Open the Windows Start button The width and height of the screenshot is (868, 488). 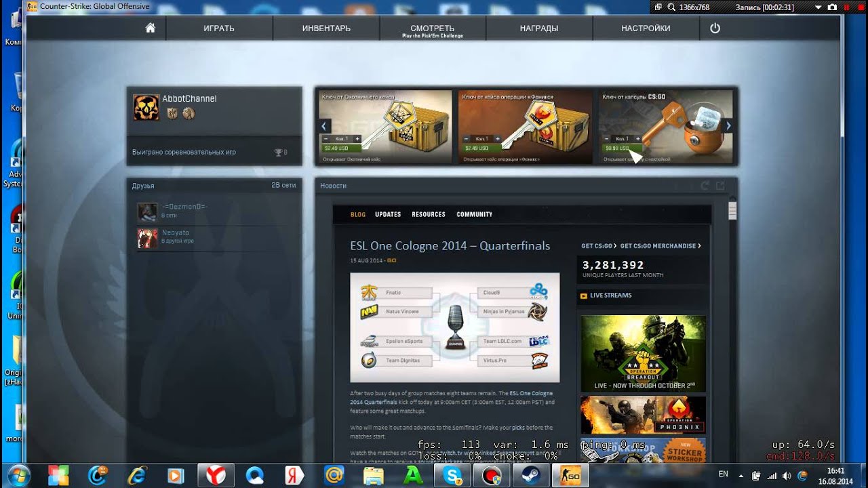point(19,475)
